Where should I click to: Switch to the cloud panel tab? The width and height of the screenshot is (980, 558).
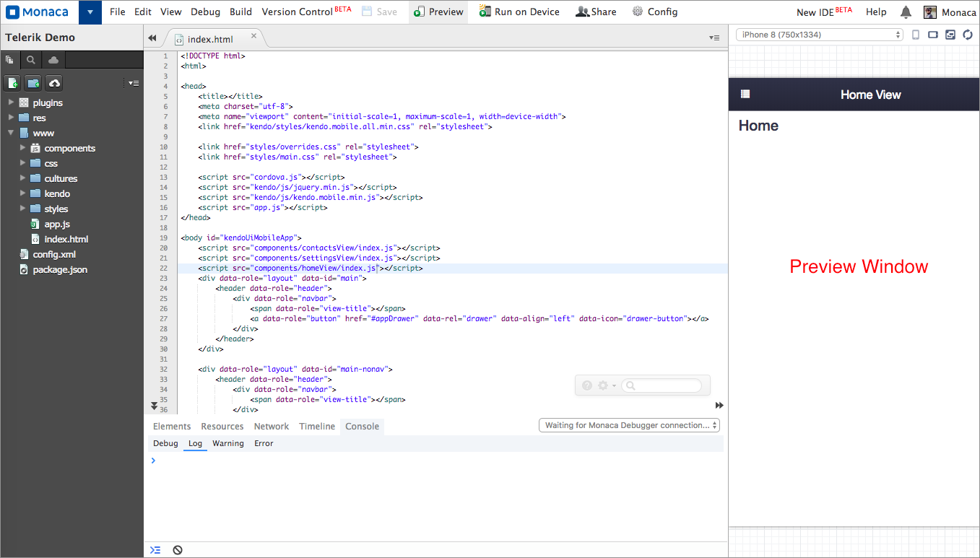(53, 60)
